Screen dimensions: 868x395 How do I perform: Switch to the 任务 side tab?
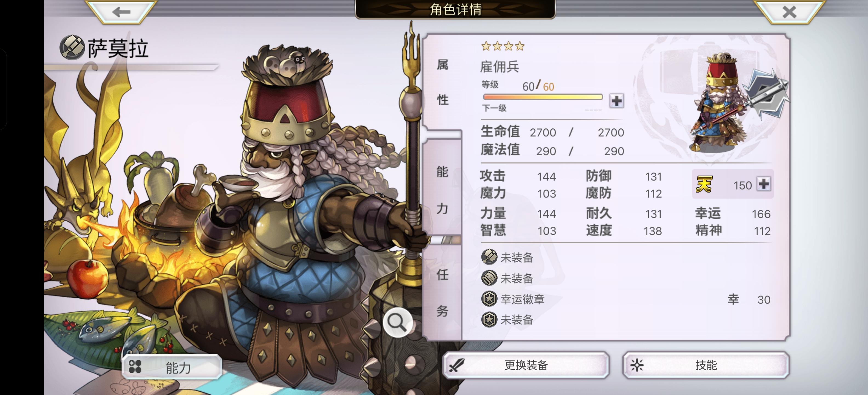tap(442, 292)
